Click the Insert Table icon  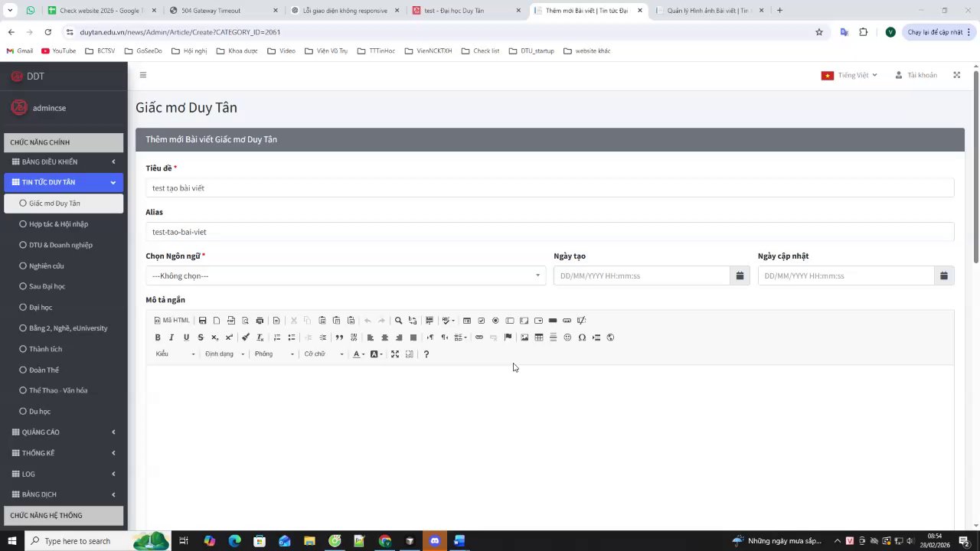[x=539, y=337]
